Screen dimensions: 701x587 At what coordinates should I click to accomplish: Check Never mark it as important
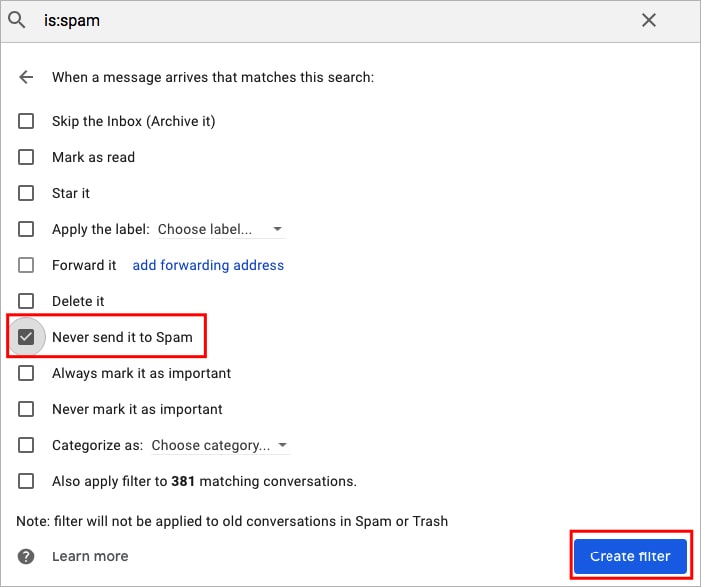pyautogui.click(x=26, y=409)
